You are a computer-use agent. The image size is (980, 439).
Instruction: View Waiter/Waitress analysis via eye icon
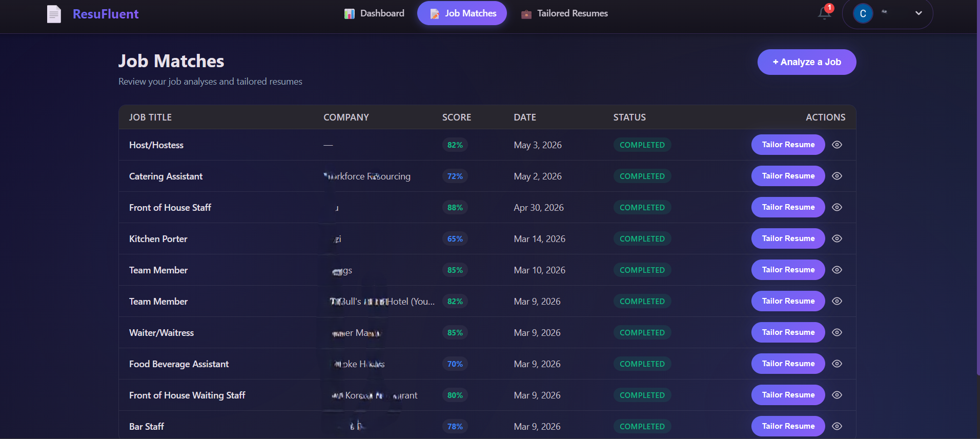[x=837, y=332]
